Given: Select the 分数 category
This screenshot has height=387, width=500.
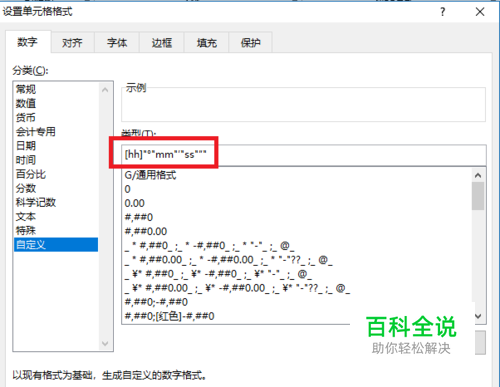Looking at the screenshot, I should coord(56,188).
